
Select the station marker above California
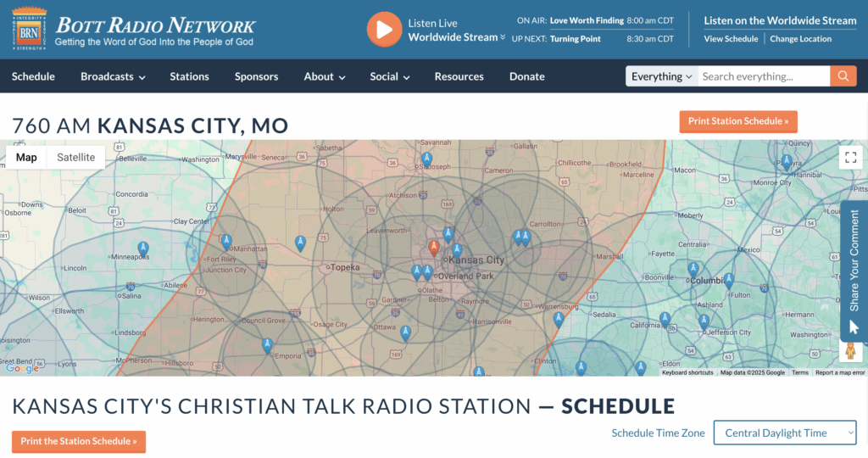665,320
